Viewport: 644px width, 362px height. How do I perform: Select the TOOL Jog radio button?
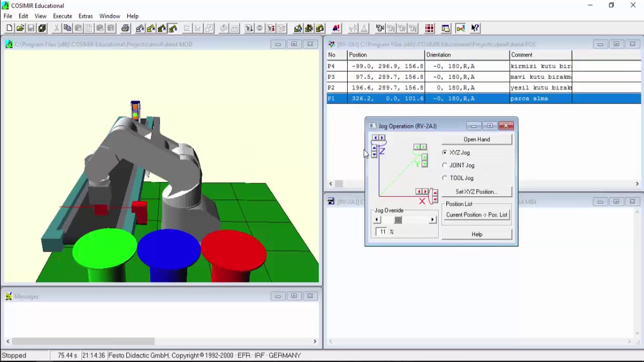click(x=445, y=178)
